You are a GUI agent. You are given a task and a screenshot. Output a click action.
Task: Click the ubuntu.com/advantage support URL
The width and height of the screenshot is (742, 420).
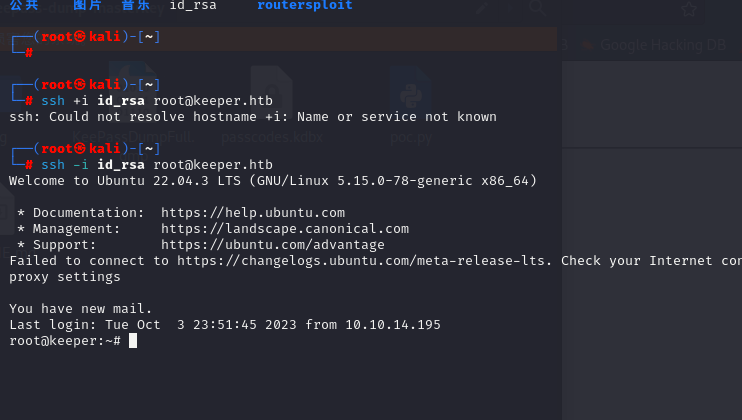click(272, 245)
